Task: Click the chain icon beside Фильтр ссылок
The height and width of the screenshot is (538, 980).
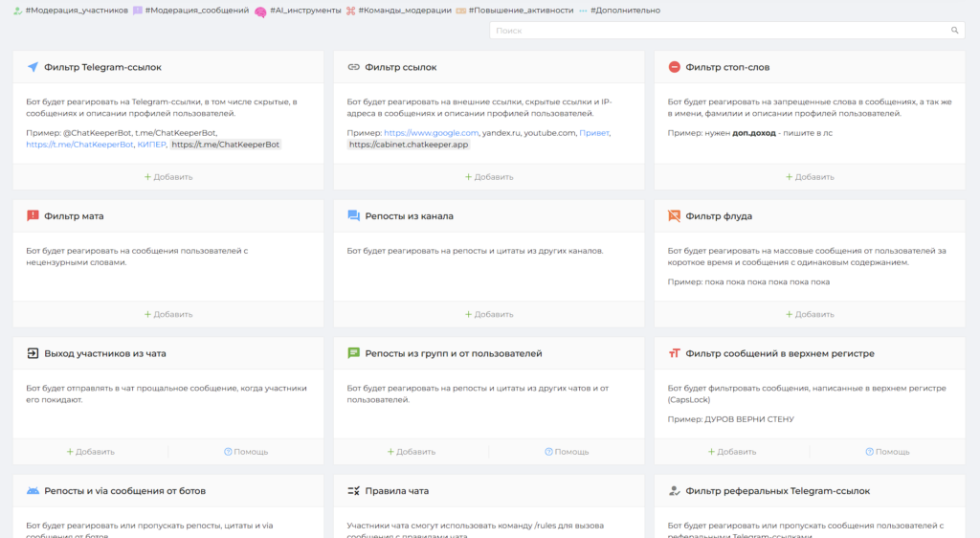Action: pos(354,67)
